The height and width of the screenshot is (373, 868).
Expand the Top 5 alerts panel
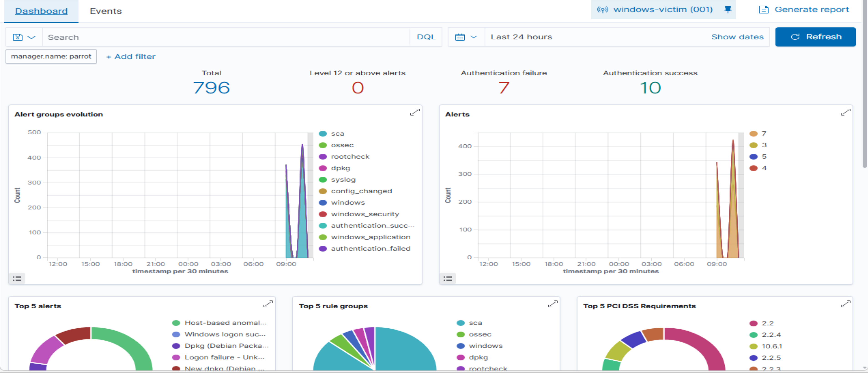[x=268, y=304]
